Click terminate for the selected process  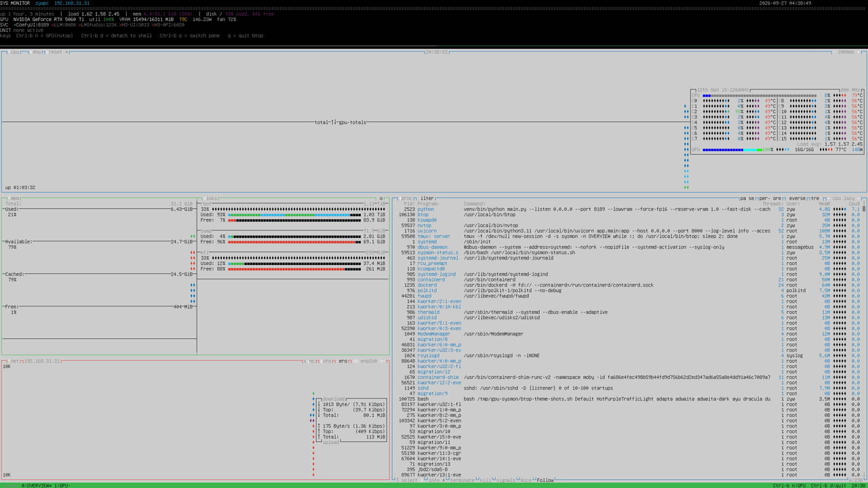pos(461,480)
